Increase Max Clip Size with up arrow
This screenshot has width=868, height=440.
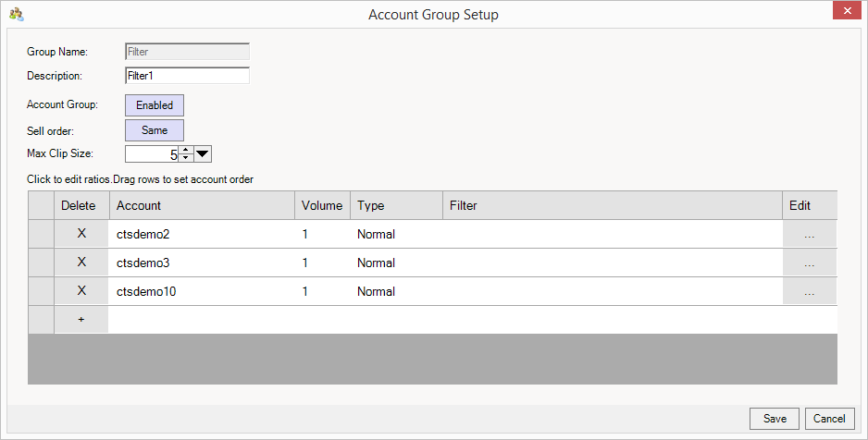[x=186, y=150]
